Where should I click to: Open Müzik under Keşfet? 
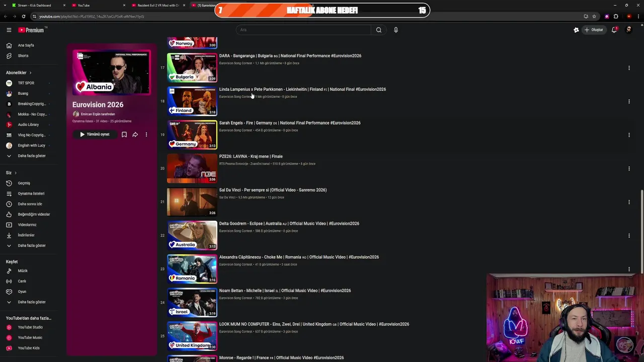(x=23, y=271)
